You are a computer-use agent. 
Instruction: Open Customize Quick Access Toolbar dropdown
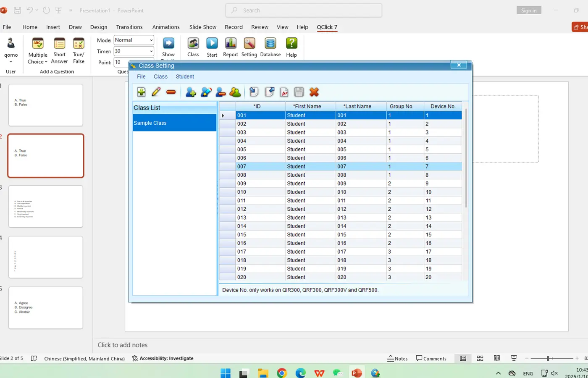tap(71, 10)
